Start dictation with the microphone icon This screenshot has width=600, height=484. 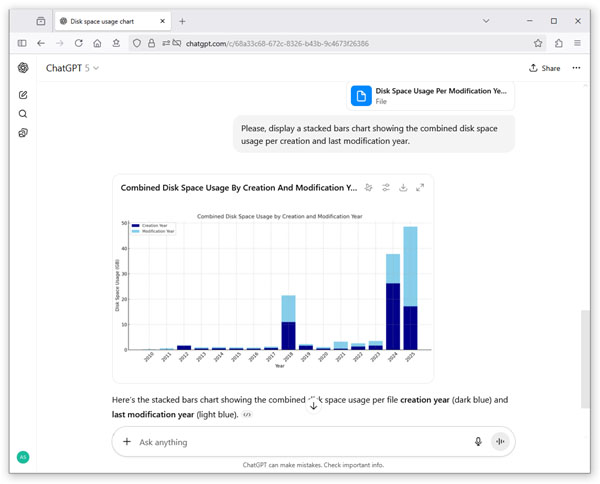coord(478,442)
